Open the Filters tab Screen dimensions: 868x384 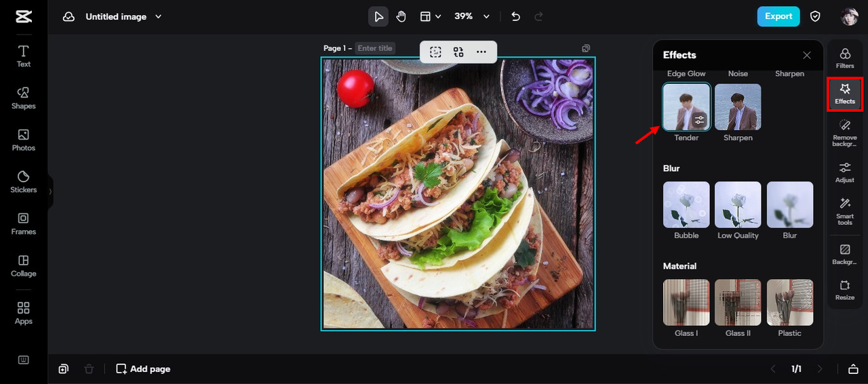point(845,58)
